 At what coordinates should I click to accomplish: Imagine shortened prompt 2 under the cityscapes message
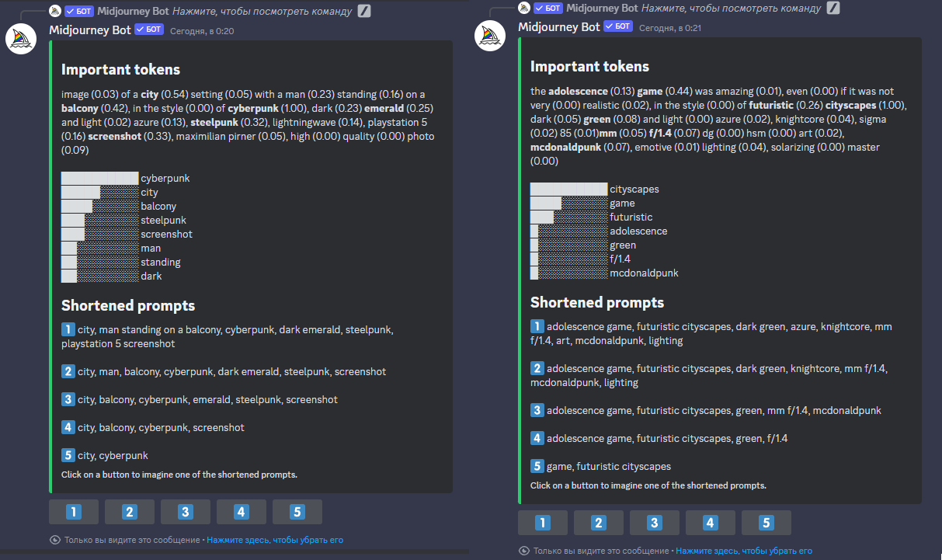(x=599, y=523)
